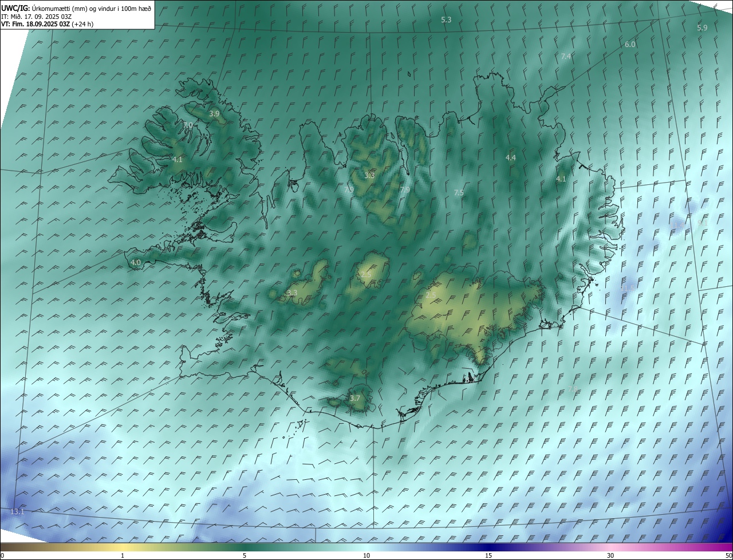Click the colour scale label 10
Image resolution: width=733 pixels, height=560 pixels.
[x=366, y=555]
